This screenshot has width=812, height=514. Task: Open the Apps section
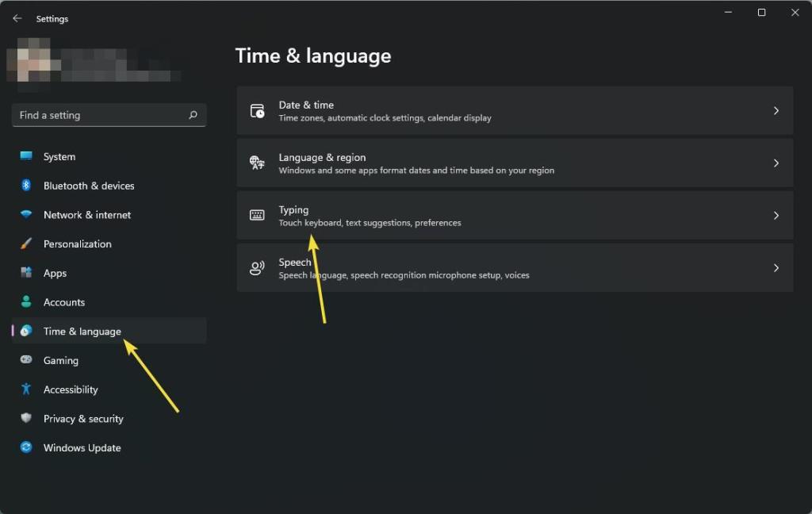(x=109, y=273)
